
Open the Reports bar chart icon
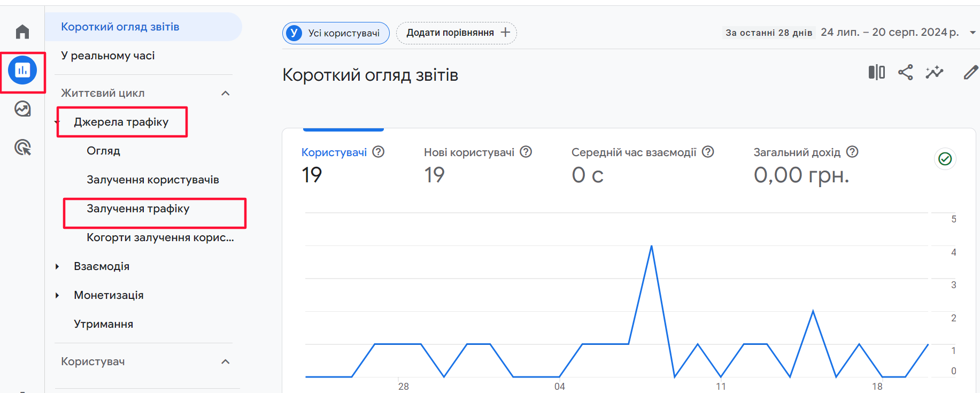pos(22,70)
